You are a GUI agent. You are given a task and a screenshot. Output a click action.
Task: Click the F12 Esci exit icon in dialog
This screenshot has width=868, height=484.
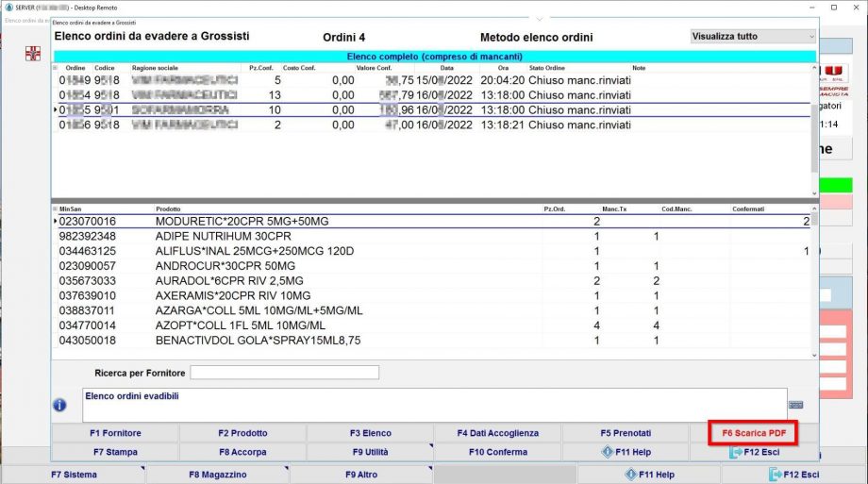736,452
